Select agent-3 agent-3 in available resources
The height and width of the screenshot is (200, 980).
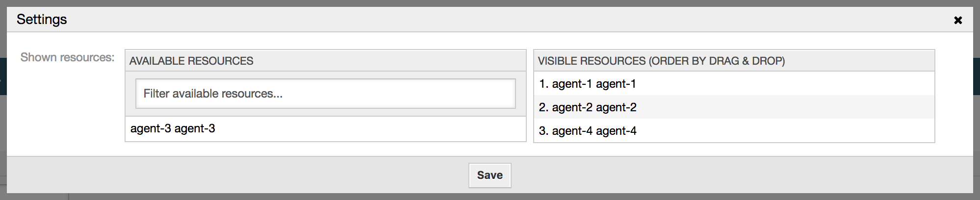click(173, 129)
